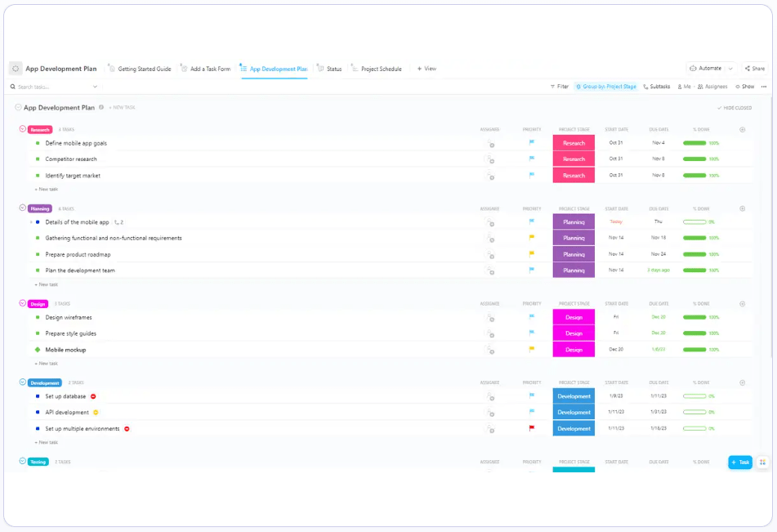Image resolution: width=777 pixels, height=532 pixels.
Task: Click the progress bar for Details of the mobile app
Action: point(694,222)
